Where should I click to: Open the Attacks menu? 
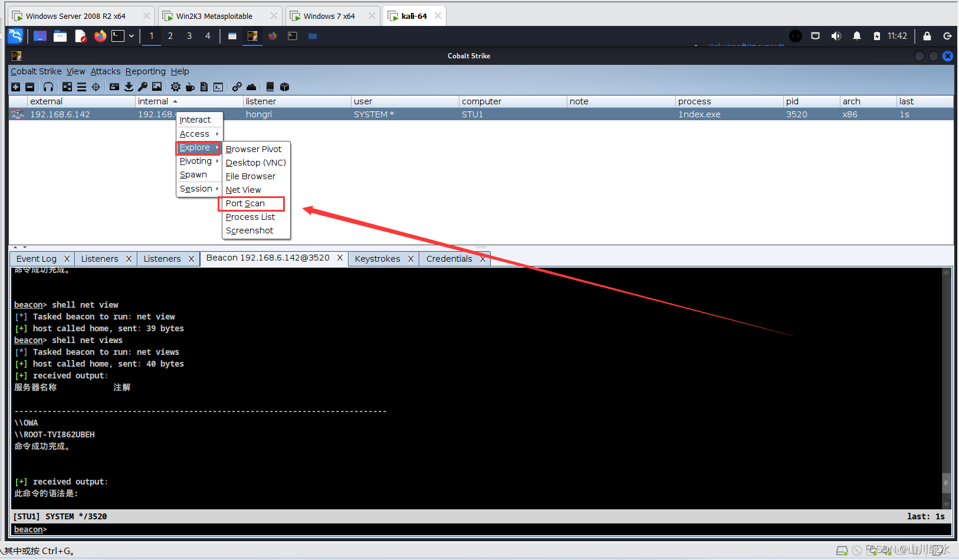106,71
